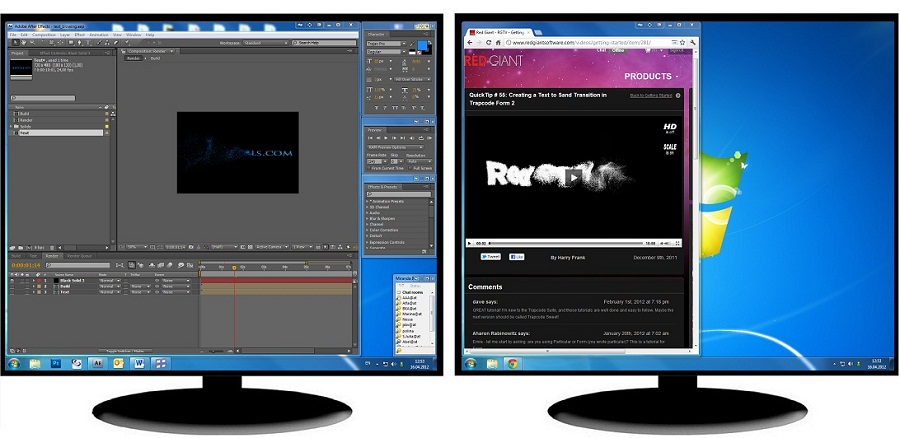Click PRODUCTS on the Red Giant page
Image resolution: width=900 pixels, height=438 pixels.
pyautogui.click(x=647, y=76)
